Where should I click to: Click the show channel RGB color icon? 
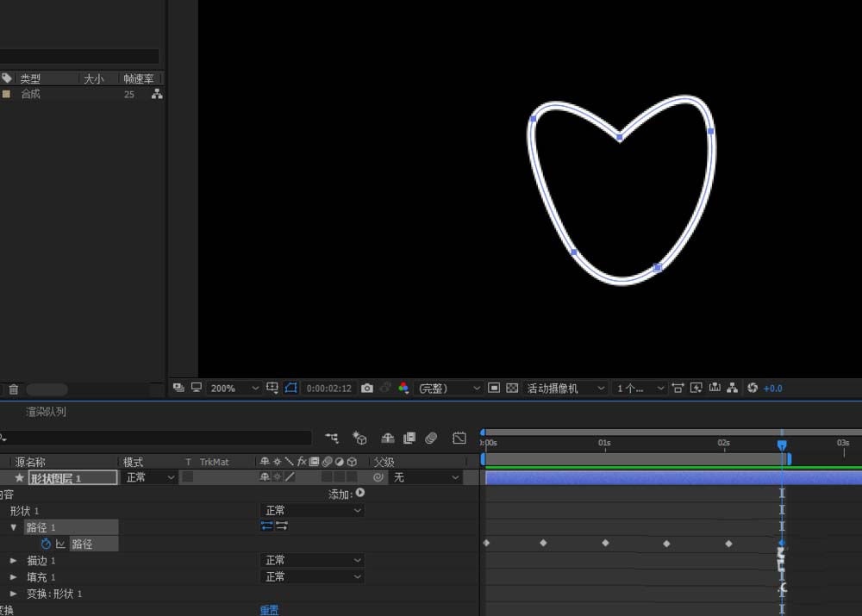click(403, 389)
